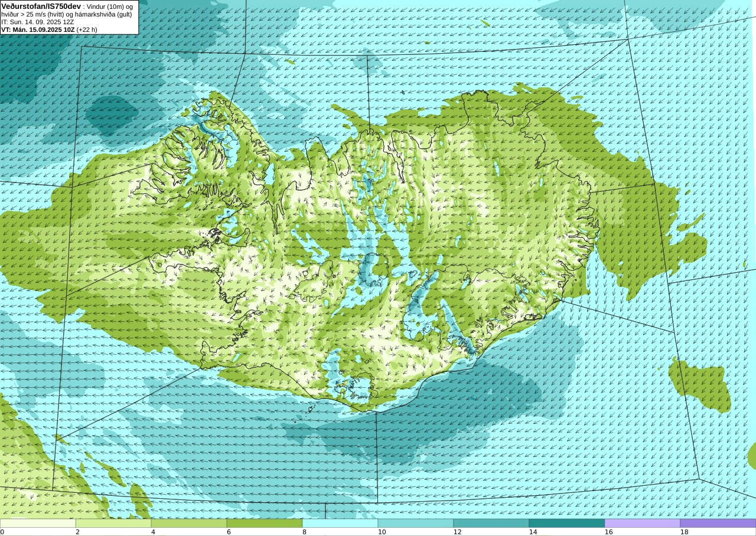This screenshot has width=756, height=536.
Task: Click the dark teal 14–16 legend swatch
Action: [x=567, y=523]
